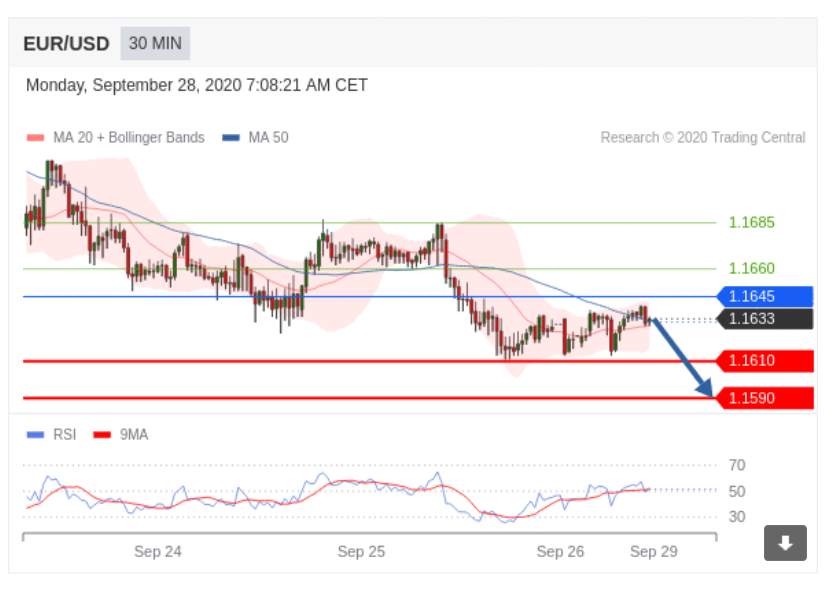Click the 1.1610 red support tag
Screen dimensions: 833x590
pos(764,361)
